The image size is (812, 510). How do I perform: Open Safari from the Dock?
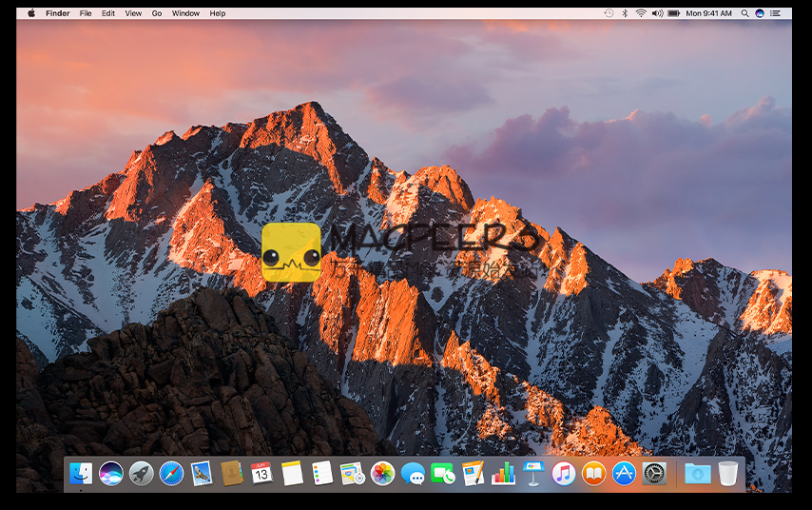pyautogui.click(x=171, y=473)
